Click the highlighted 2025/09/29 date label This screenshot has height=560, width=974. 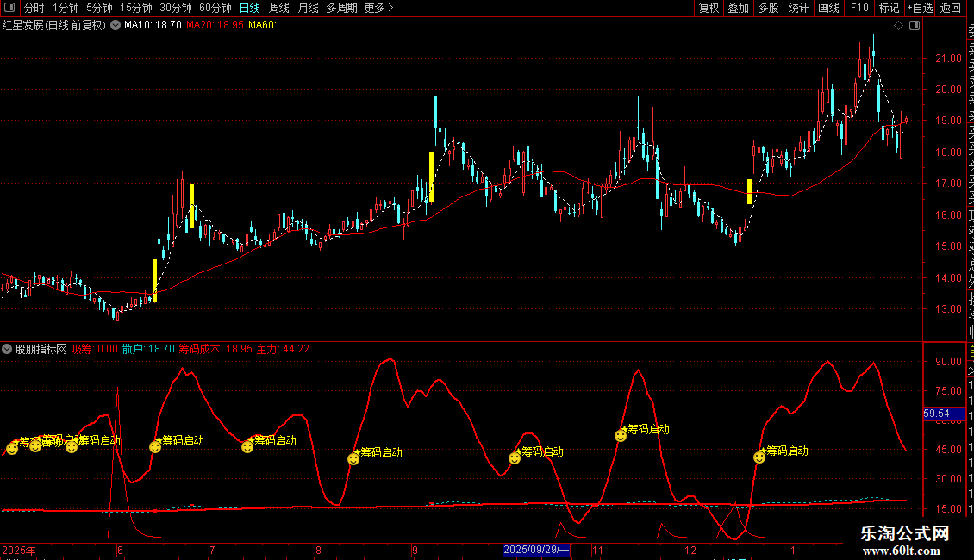(x=536, y=550)
